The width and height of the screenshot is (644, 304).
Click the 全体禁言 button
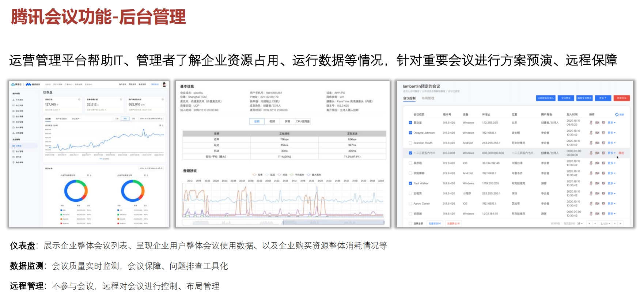click(566, 98)
